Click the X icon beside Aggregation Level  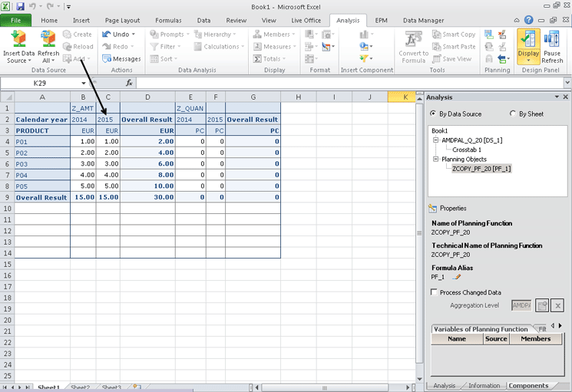click(558, 305)
